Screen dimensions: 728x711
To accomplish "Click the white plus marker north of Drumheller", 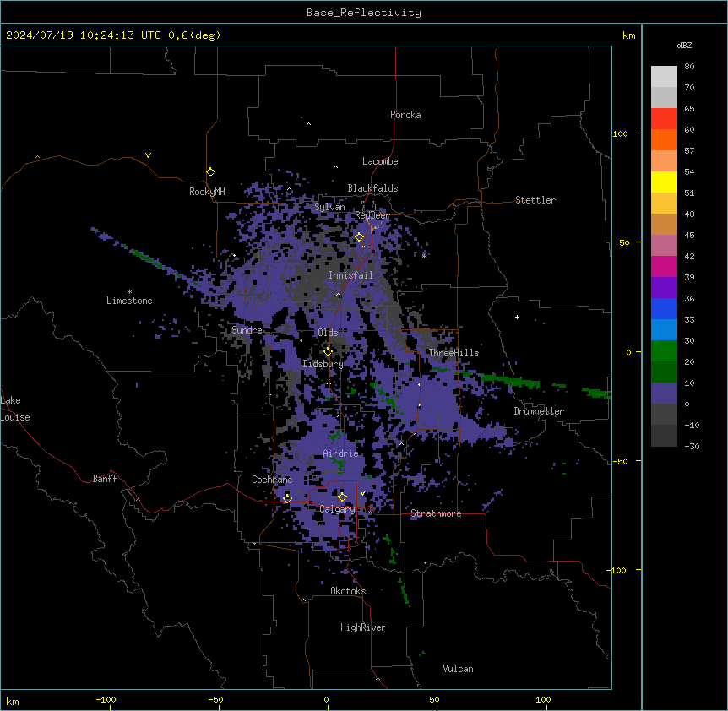I will [x=517, y=317].
